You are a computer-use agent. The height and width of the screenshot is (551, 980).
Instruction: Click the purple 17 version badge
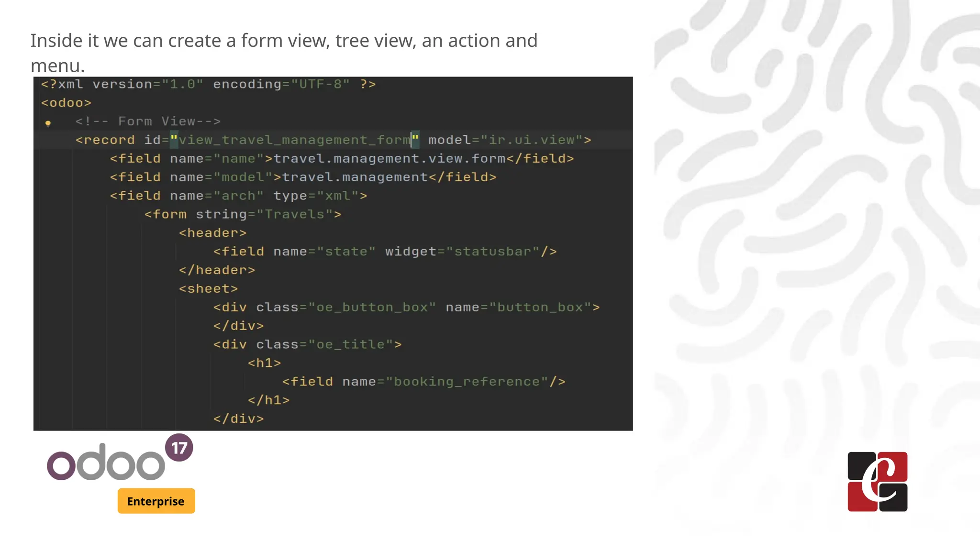coord(179,448)
